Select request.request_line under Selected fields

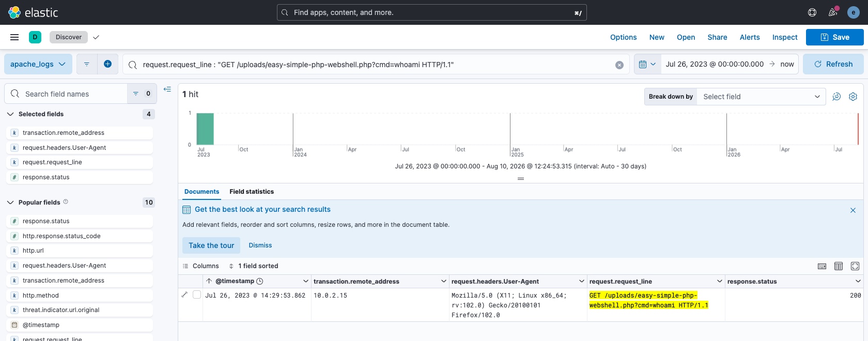pos(80,162)
